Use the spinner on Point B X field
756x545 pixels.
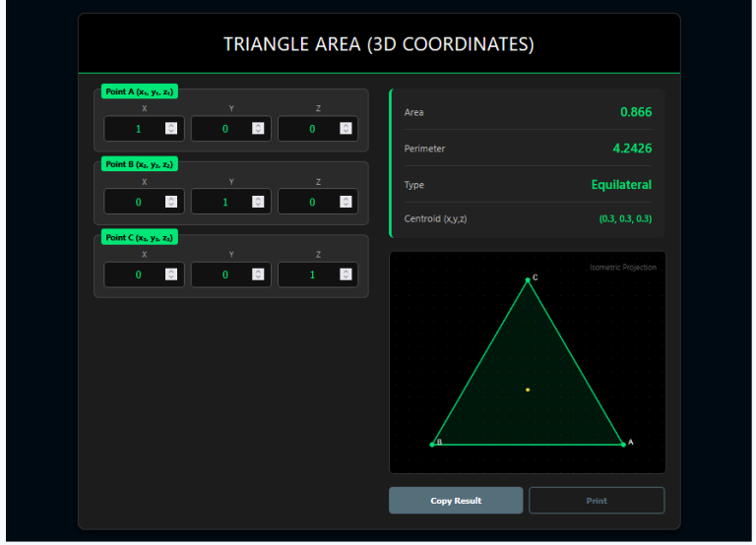(171, 202)
